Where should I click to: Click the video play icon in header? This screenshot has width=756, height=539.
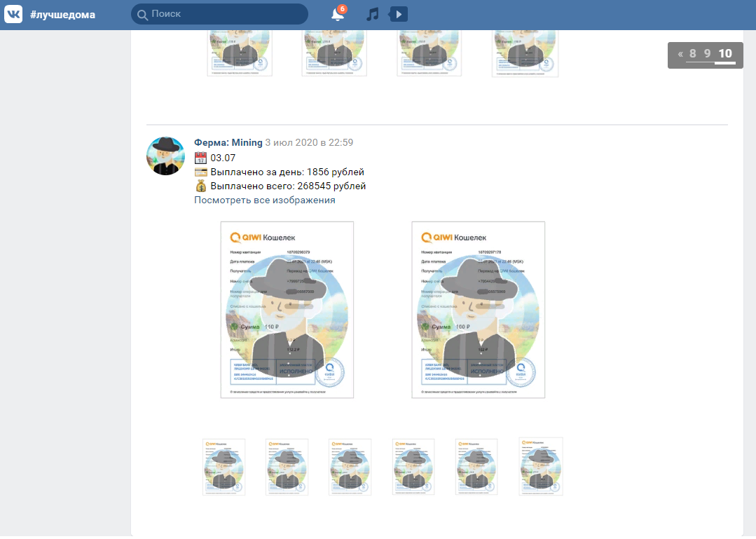point(398,15)
